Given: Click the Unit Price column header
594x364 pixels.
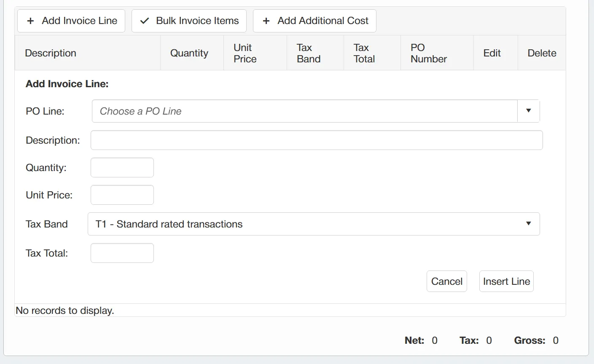Looking at the screenshot, I should click(x=255, y=53).
